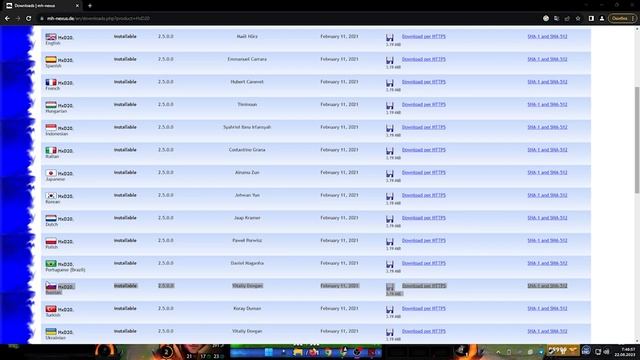Image resolution: width=640 pixels, height=360 pixels.
Task: Open the Windows Start menu
Action: pos(269,352)
